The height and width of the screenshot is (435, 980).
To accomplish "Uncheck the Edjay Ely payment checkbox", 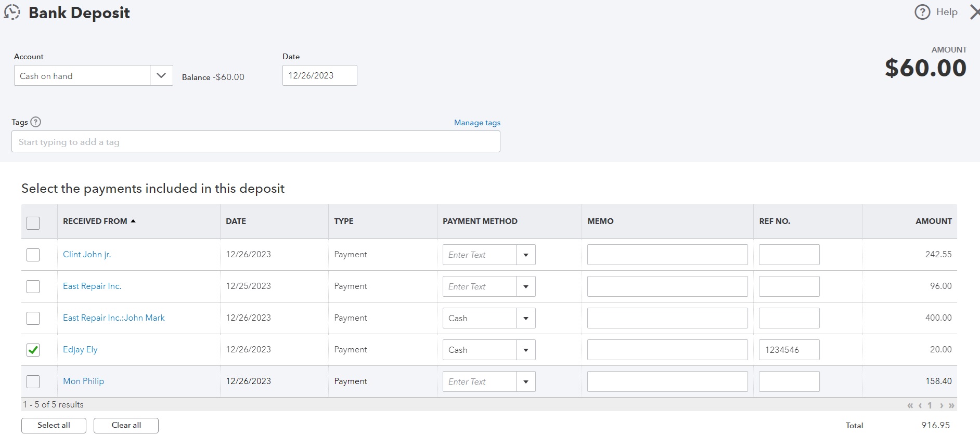I will pos(33,350).
